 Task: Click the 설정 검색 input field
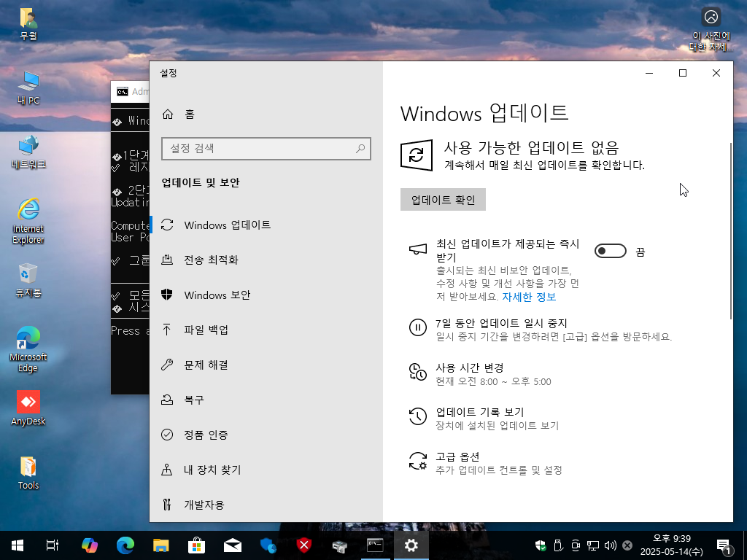[266, 149]
